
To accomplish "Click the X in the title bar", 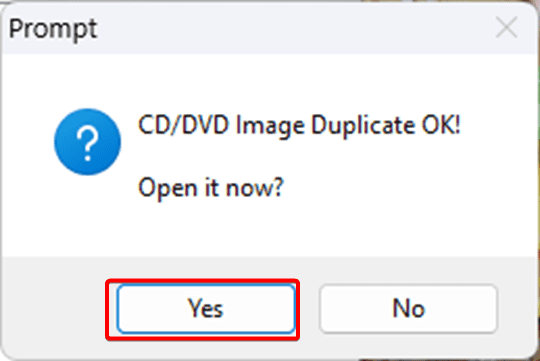I will (x=506, y=27).
